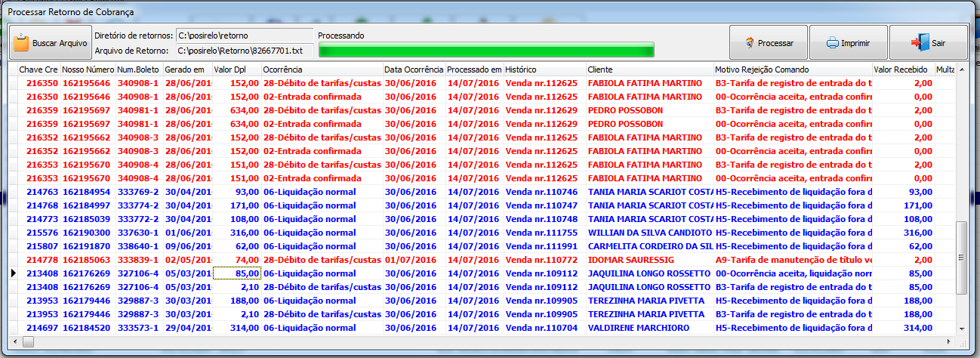
Task: Click the vertical scrollbar down arrow
Action: pos(961,329)
